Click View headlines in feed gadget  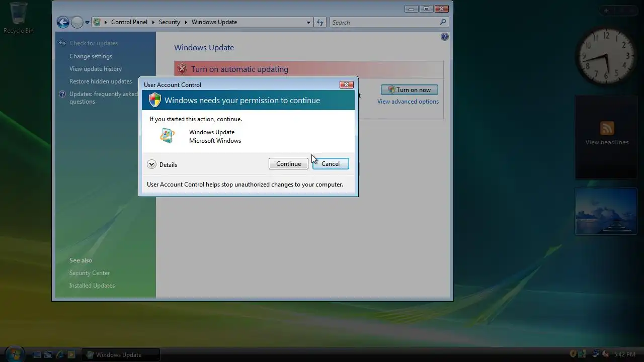click(607, 142)
